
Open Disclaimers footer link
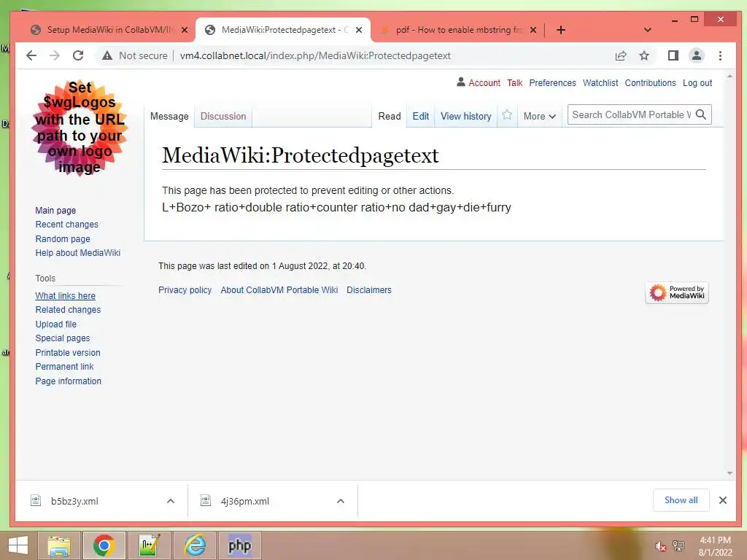(368, 290)
